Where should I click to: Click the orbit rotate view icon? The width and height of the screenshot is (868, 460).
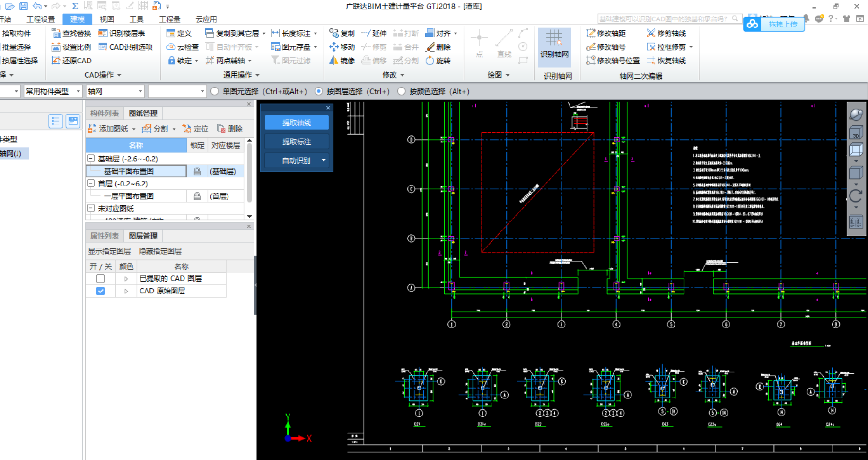[856, 115]
